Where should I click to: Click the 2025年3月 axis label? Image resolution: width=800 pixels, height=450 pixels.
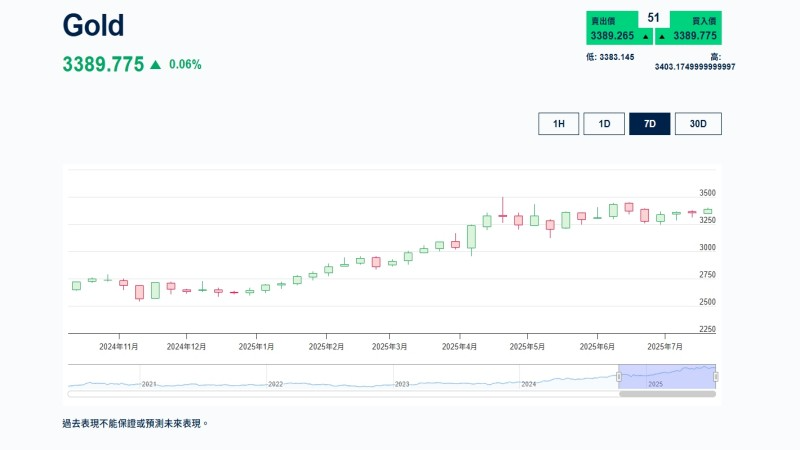coord(389,346)
